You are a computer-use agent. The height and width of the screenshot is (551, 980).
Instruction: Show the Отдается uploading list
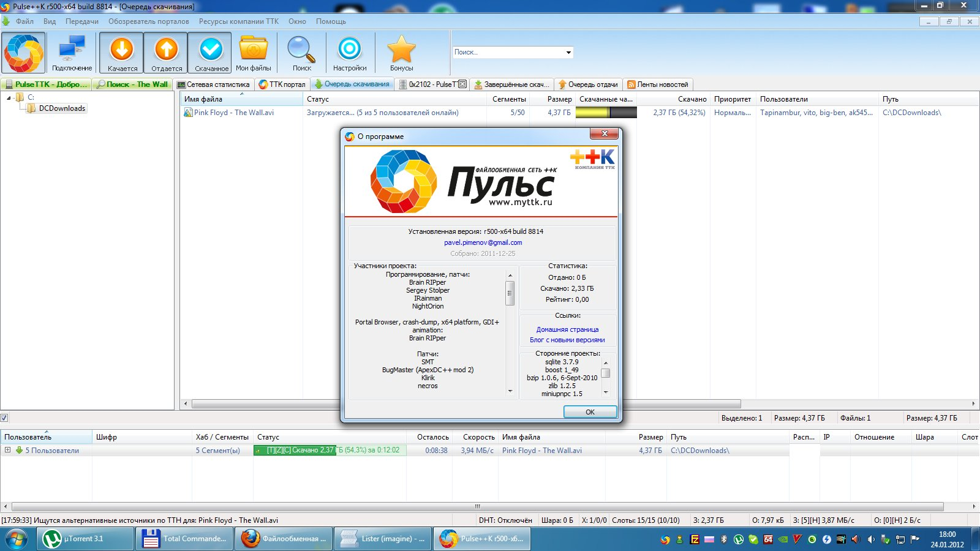(x=166, y=53)
